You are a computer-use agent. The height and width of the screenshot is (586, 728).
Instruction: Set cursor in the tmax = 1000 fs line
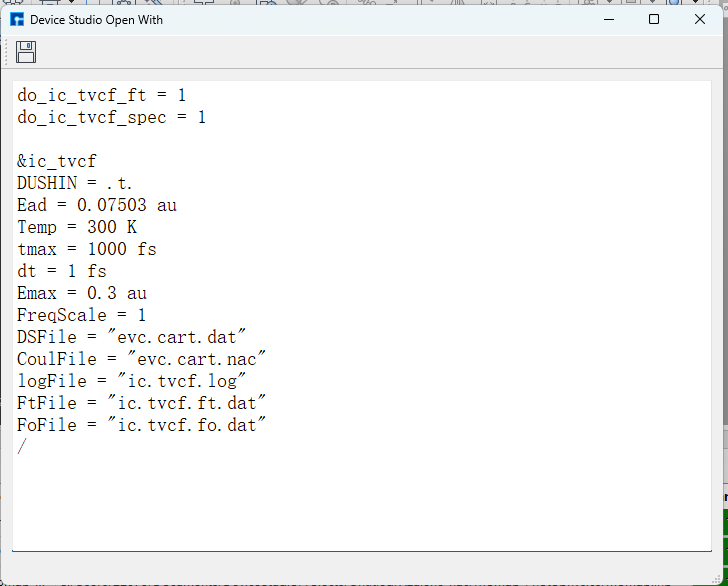click(87, 250)
